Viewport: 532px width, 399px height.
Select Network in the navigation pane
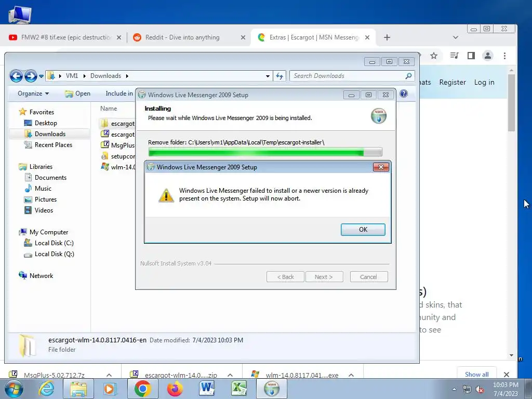36,275
